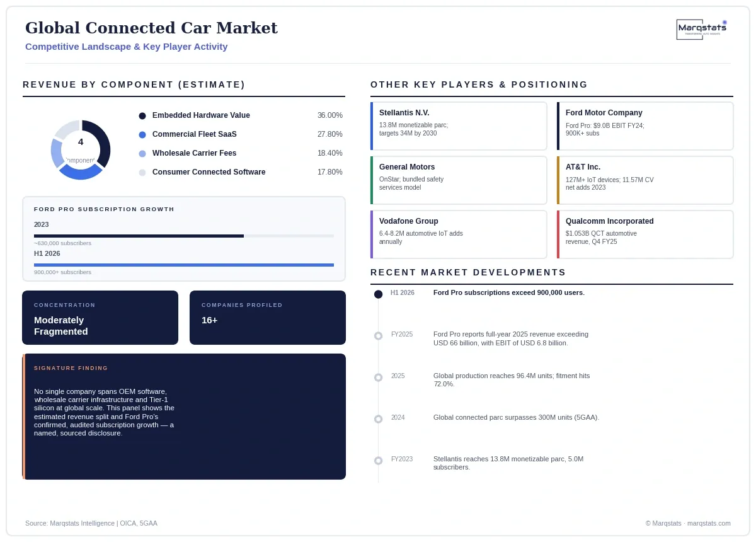
Task: Click the Global Connected Car Market title
Action: pyautogui.click(x=151, y=28)
